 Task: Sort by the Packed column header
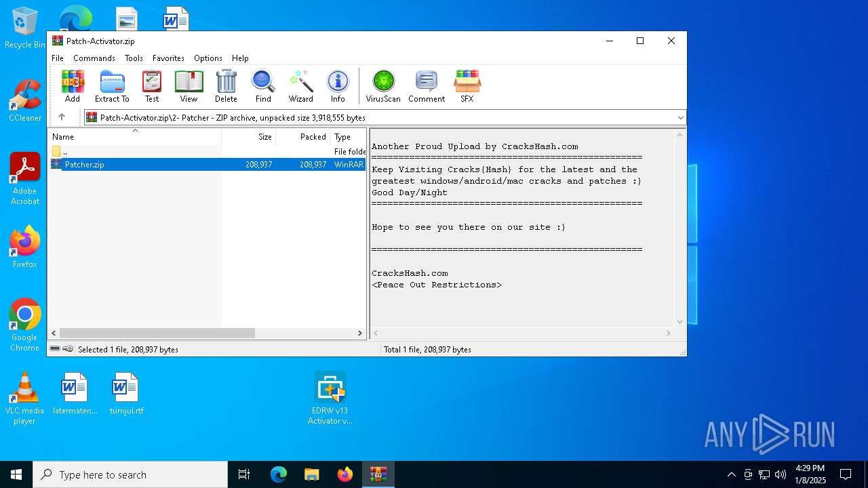pyautogui.click(x=302, y=137)
